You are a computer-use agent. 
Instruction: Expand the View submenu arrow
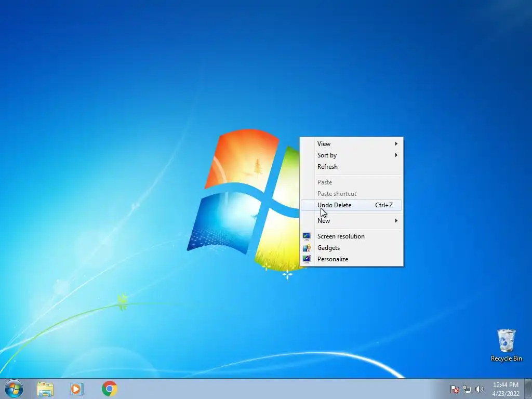click(396, 143)
